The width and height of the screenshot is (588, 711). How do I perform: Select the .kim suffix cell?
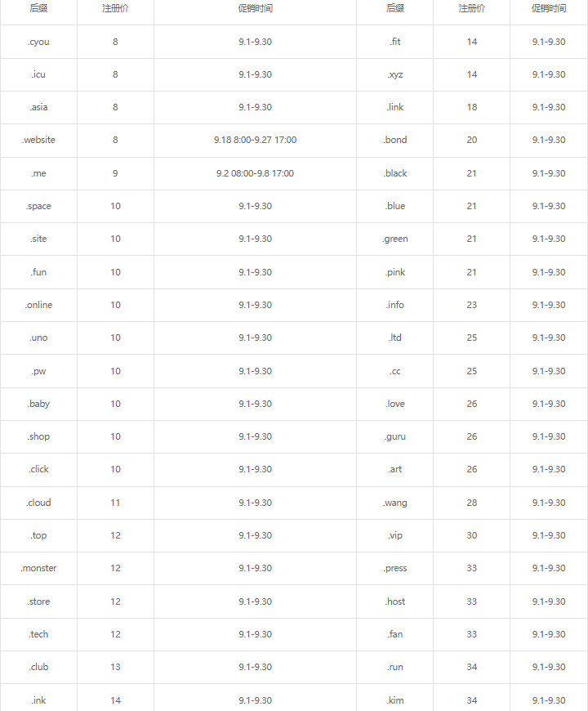point(395,700)
